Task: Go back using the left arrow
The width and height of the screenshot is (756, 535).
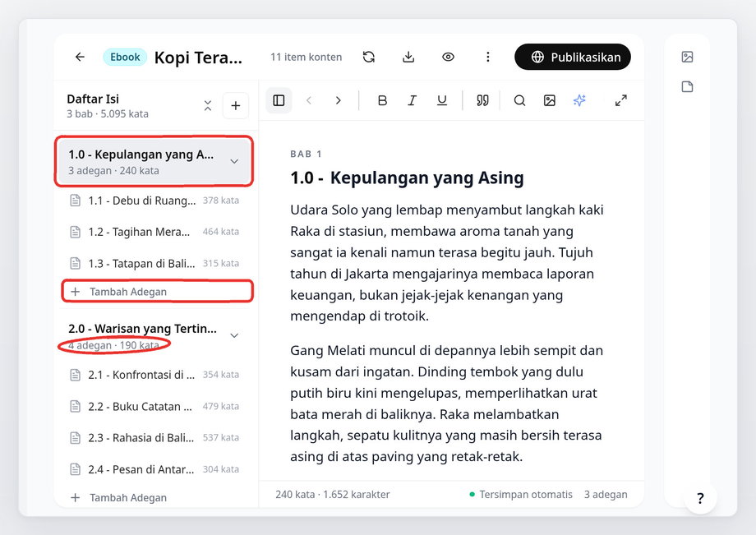Action: click(80, 57)
